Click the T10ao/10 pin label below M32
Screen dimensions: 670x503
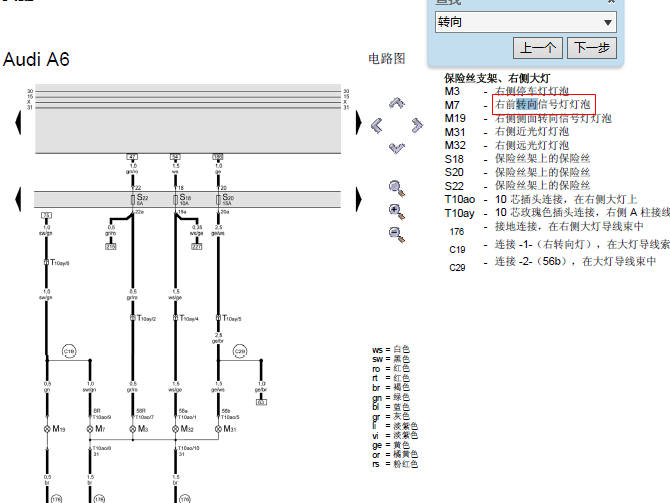click(x=188, y=448)
